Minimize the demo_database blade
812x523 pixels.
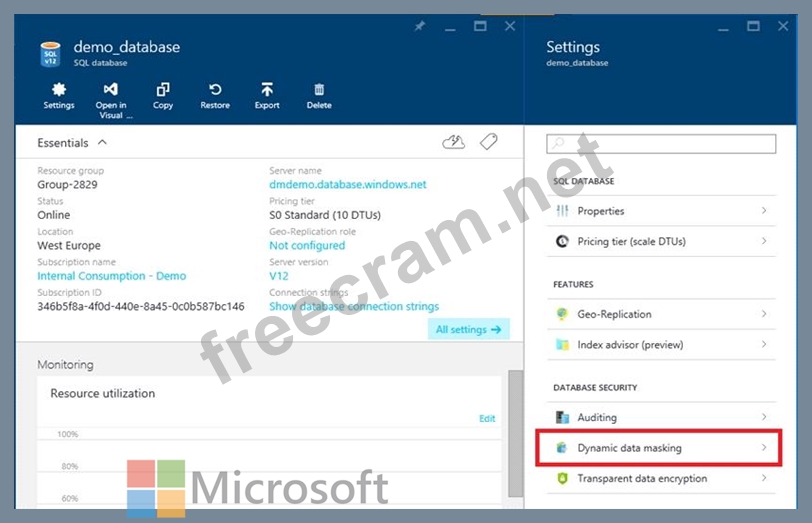(x=450, y=28)
